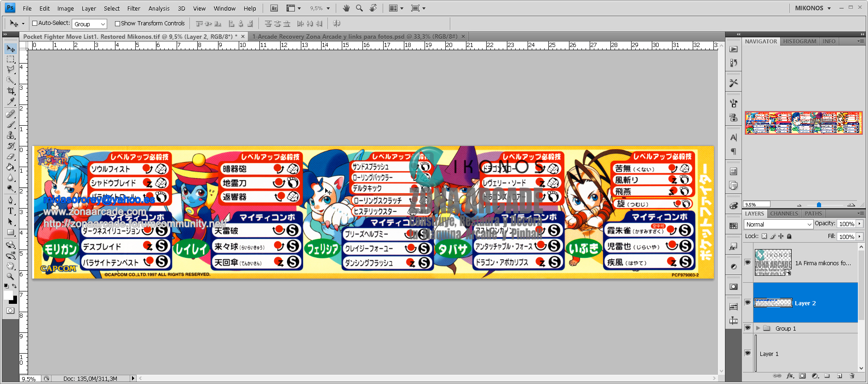Select the Clone Stamp tool
The width and height of the screenshot is (868, 384).
(x=11, y=135)
